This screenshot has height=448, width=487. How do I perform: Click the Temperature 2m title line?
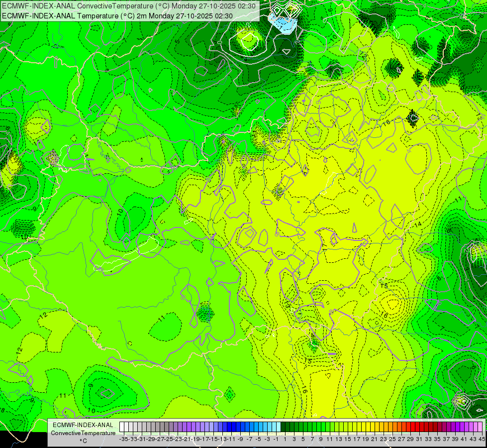(117, 16)
